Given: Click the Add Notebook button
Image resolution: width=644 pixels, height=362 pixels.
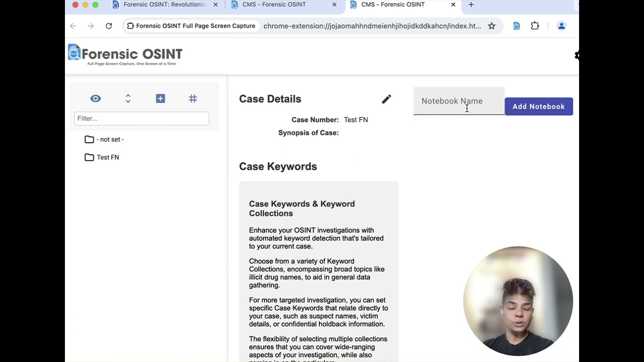Looking at the screenshot, I should 539,107.
